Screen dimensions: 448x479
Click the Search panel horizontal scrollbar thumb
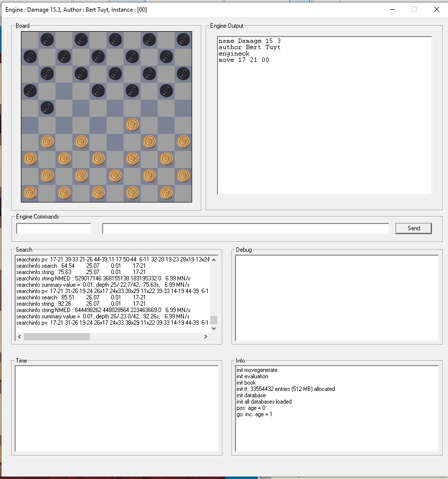[x=56, y=336]
